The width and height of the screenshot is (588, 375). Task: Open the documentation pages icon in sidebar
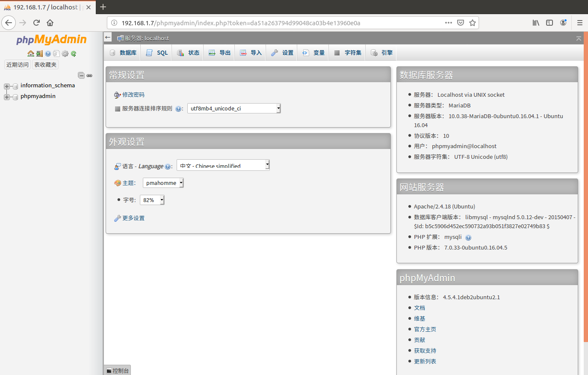point(56,54)
